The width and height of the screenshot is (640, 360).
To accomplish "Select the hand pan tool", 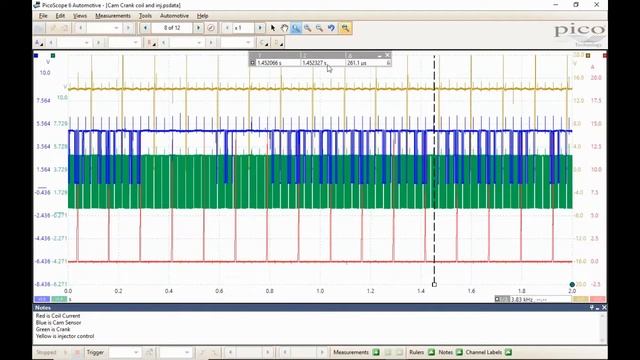I will [x=284, y=28].
